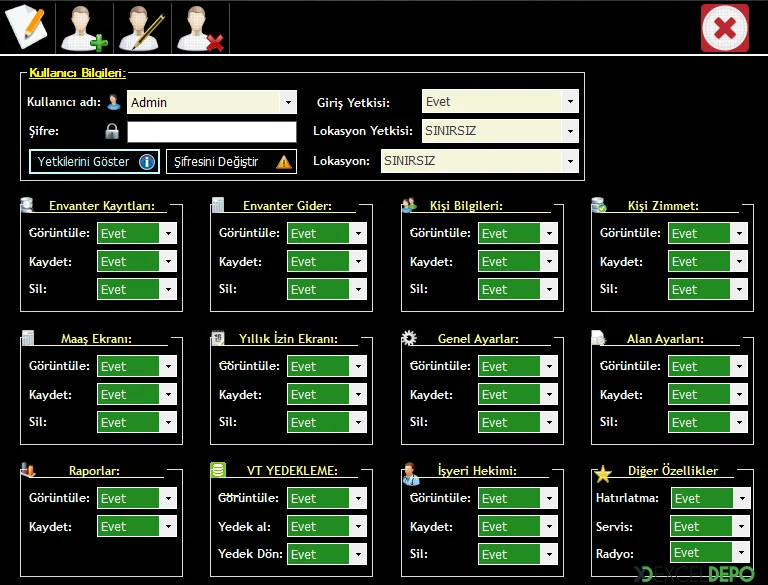
Task: Click the database icon beside VT YEDEKLEME
Action: coord(219,470)
